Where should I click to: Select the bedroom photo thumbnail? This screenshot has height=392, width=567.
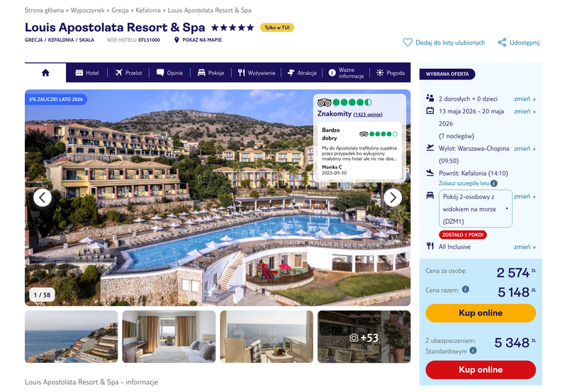pyautogui.click(x=169, y=337)
